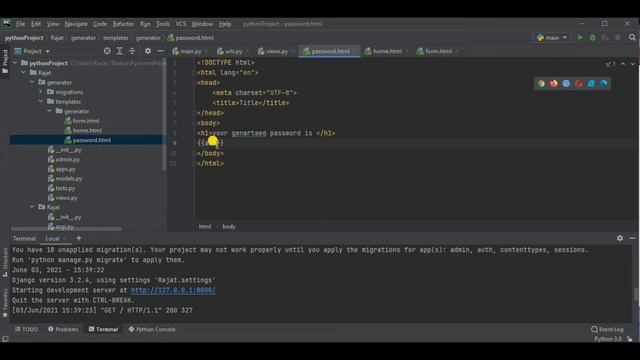The width and height of the screenshot is (640, 360).
Task: Open Search Everywhere magnifier icon
Action: coord(632,38)
